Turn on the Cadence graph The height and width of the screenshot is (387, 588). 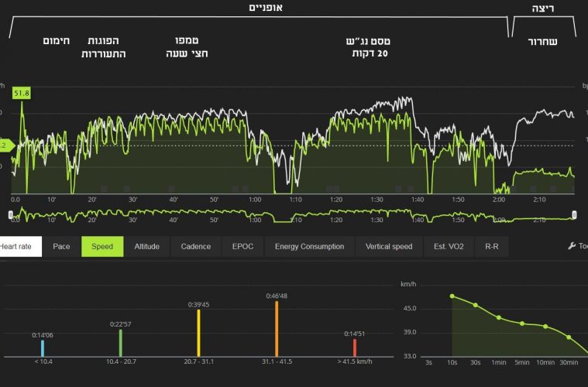(x=195, y=247)
